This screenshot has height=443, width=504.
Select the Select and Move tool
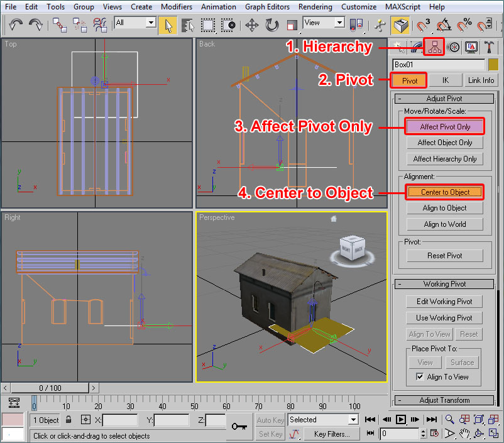(x=251, y=25)
